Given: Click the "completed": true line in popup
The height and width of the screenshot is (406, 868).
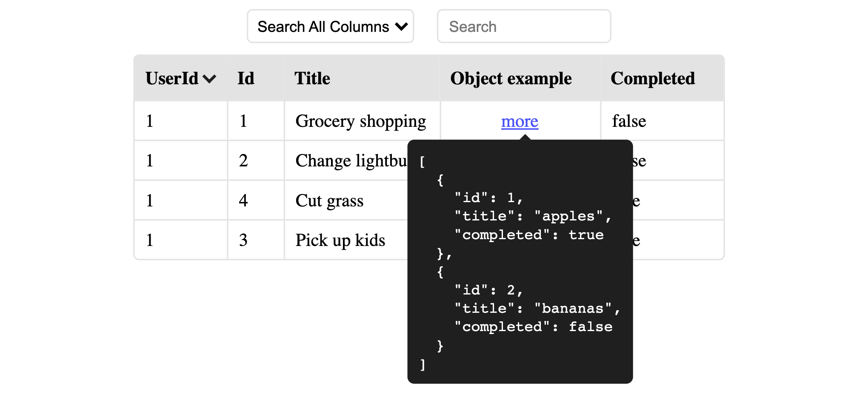Looking at the screenshot, I should [x=529, y=235].
